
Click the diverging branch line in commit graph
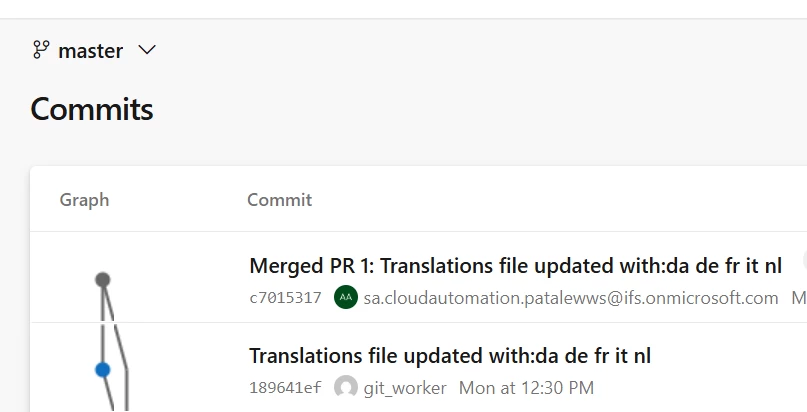pyautogui.click(x=120, y=350)
